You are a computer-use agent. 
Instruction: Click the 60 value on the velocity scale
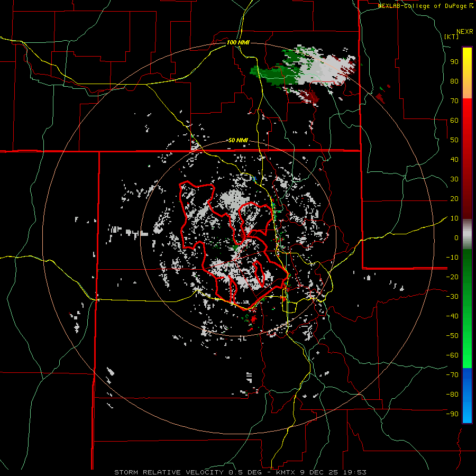[x=454, y=120]
